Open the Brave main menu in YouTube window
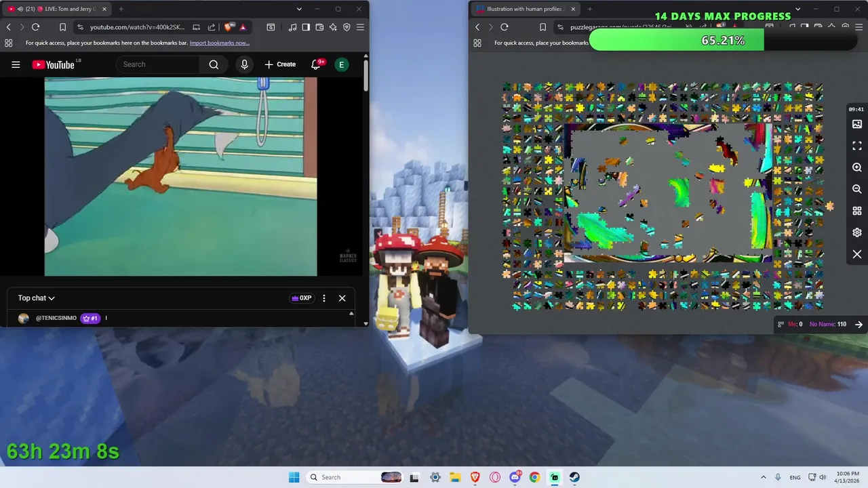 (x=360, y=27)
